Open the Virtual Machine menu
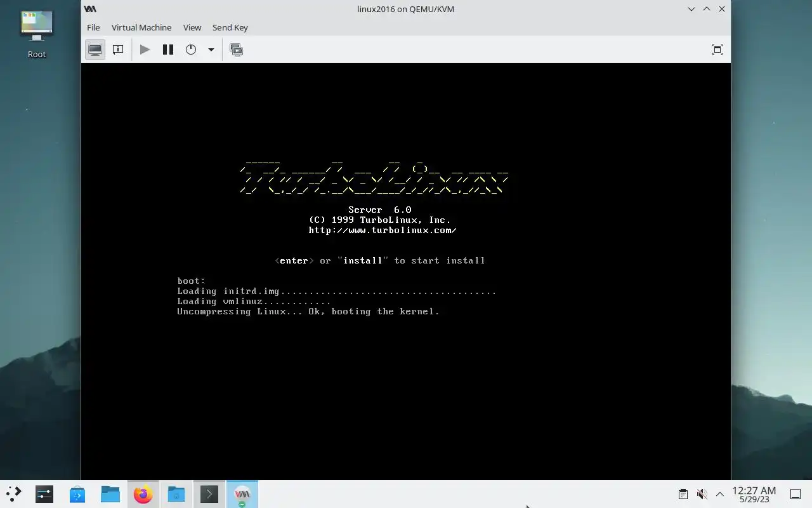 pyautogui.click(x=141, y=27)
